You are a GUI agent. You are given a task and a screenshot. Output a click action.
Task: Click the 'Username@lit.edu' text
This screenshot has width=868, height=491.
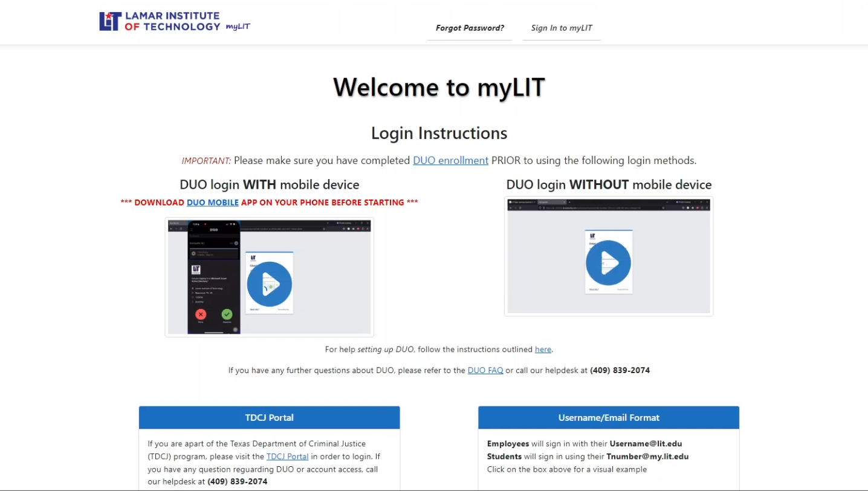click(x=646, y=444)
